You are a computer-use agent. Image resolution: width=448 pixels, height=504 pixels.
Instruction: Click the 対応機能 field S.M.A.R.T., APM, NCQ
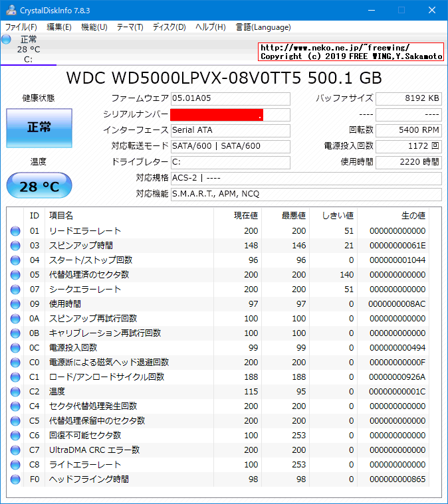306,194
